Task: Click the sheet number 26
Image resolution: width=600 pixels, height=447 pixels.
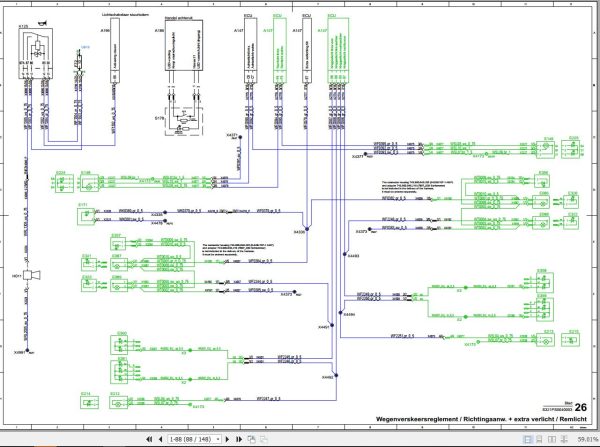Action: click(x=580, y=408)
